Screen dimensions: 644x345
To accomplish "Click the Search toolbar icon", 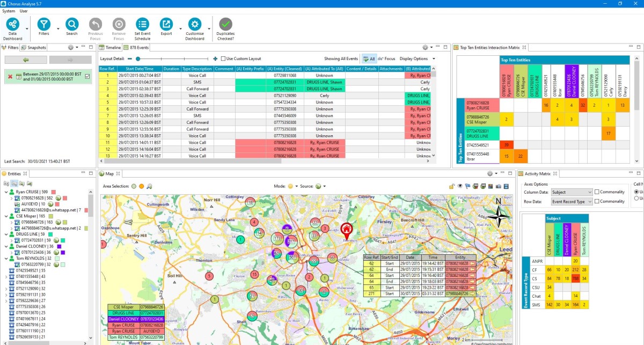I will coord(71,25).
